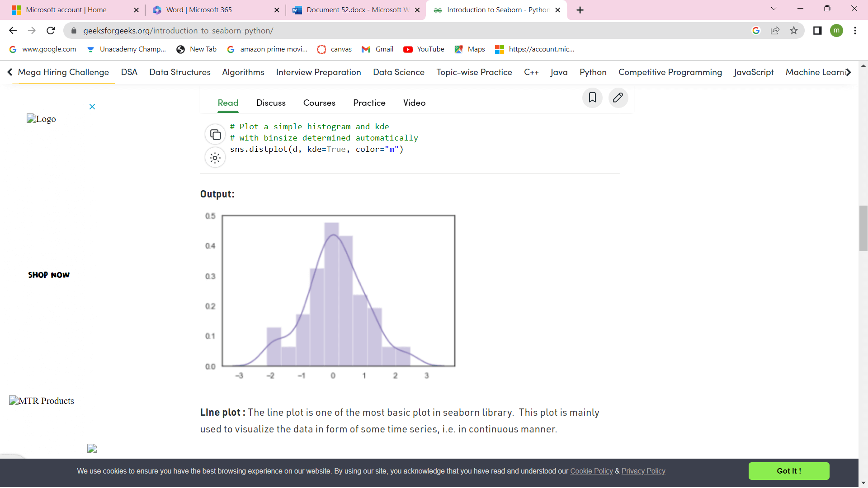Accept cookies with Got It button

pos(789,471)
